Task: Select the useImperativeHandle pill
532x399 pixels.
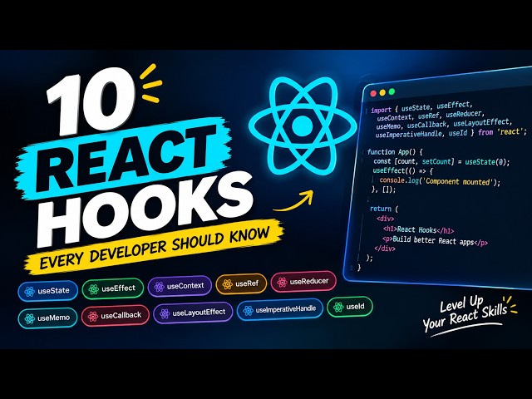Action: pos(279,309)
